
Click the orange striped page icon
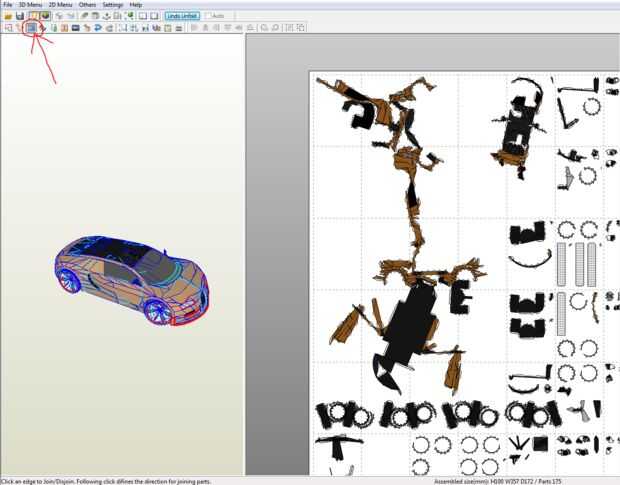(x=64, y=28)
